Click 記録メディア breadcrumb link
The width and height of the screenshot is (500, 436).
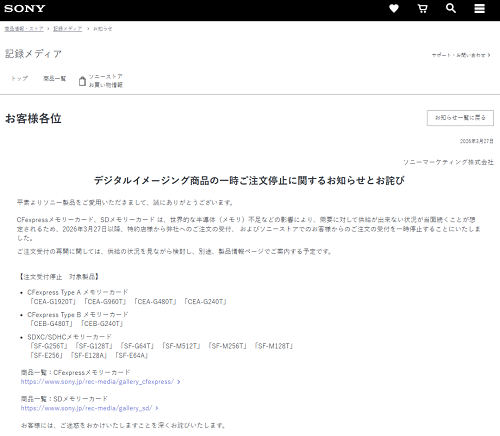[68, 29]
